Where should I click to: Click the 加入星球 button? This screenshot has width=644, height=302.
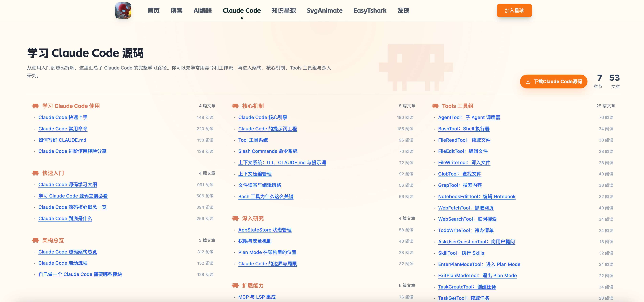point(514,10)
